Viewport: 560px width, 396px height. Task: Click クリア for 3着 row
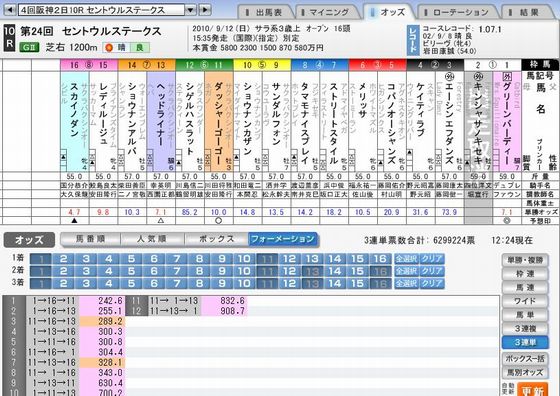click(x=432, y=284)
